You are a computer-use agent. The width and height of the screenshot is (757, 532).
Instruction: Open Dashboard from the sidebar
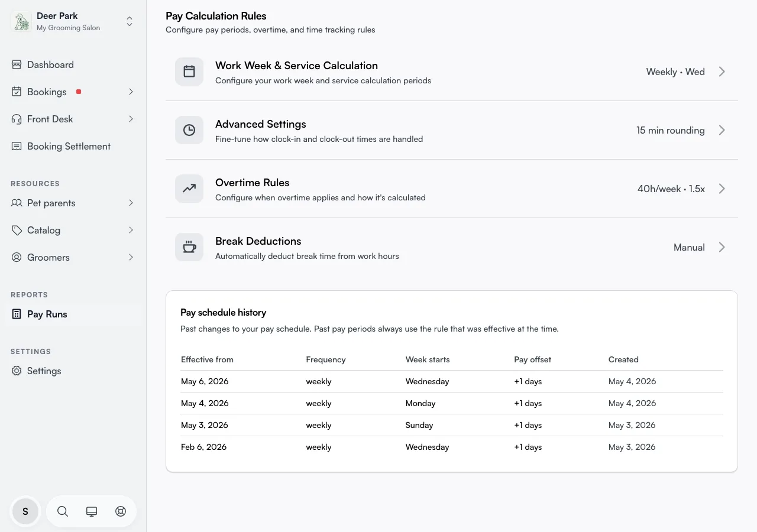click(x=73, y=64)
